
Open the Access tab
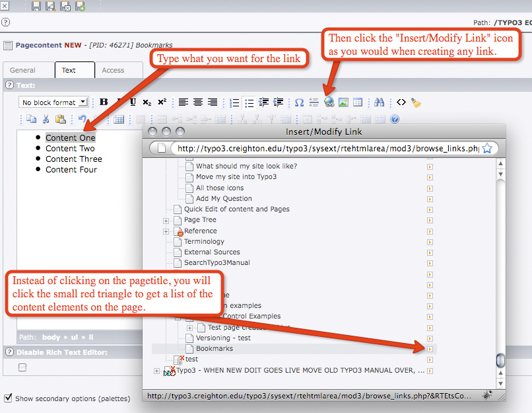pyautogui.click(x=113, y=70)
